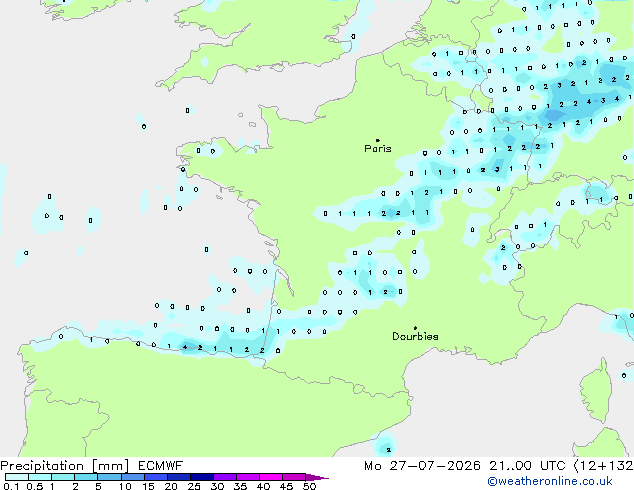Viewport: 634px width, 490px height.
Task: Click the (12+132 forecast offset text
Action: [x=603, y=466]
